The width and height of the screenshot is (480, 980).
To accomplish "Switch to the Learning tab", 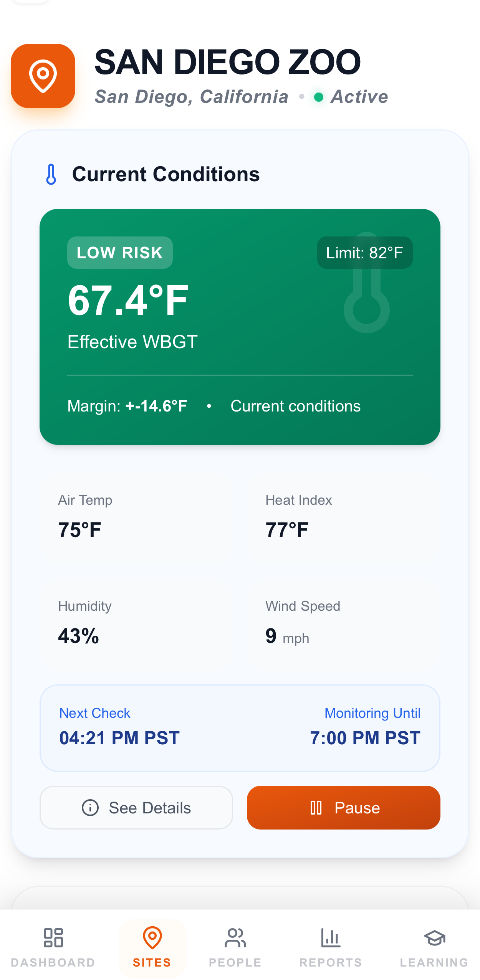I will (434, 947).
